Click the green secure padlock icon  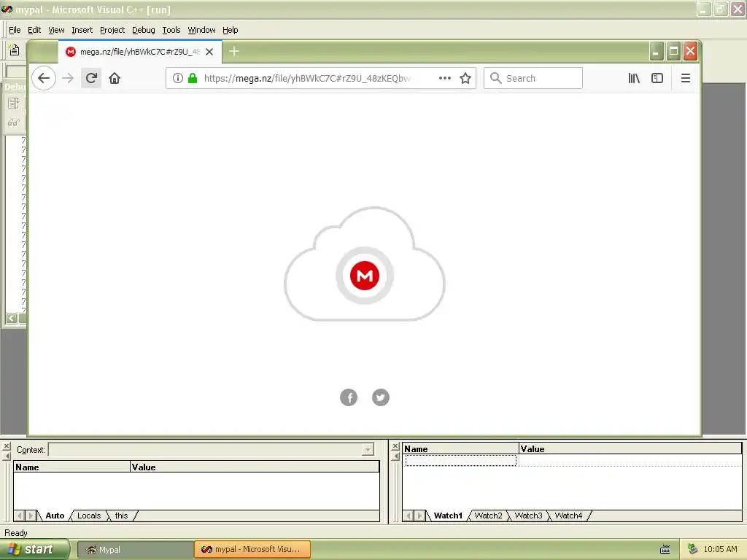coord(193,78)
